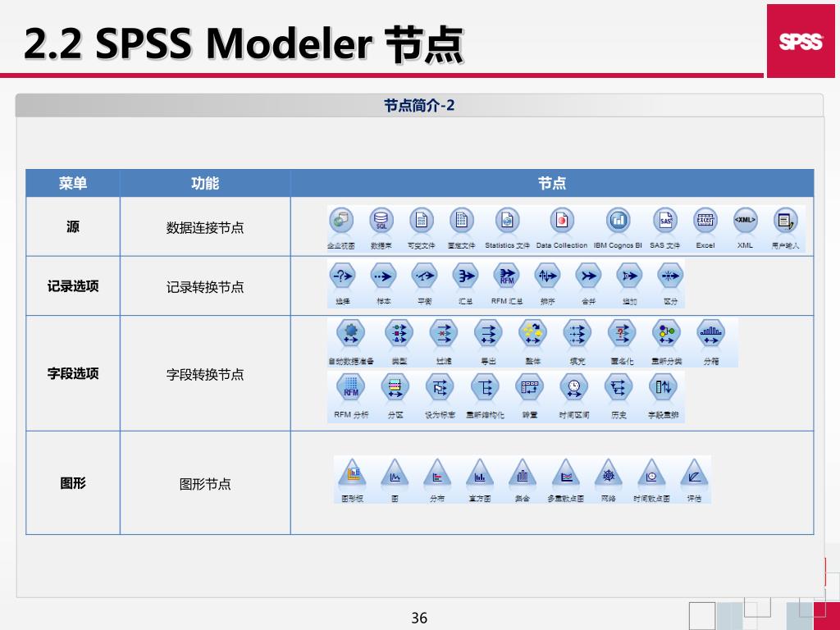Click the RFM 分析 node icon
The width and height of the screenshot is (840, 630).
point(351,387)
